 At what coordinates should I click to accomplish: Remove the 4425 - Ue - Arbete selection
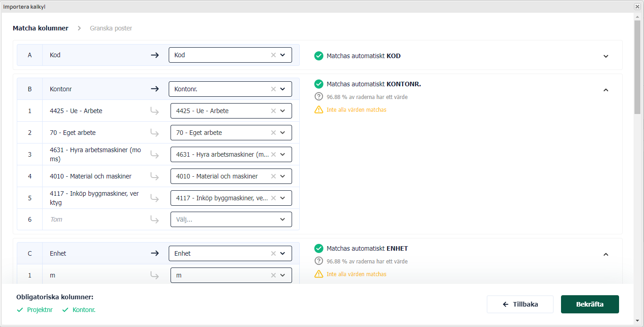click(x=273, y=111)
